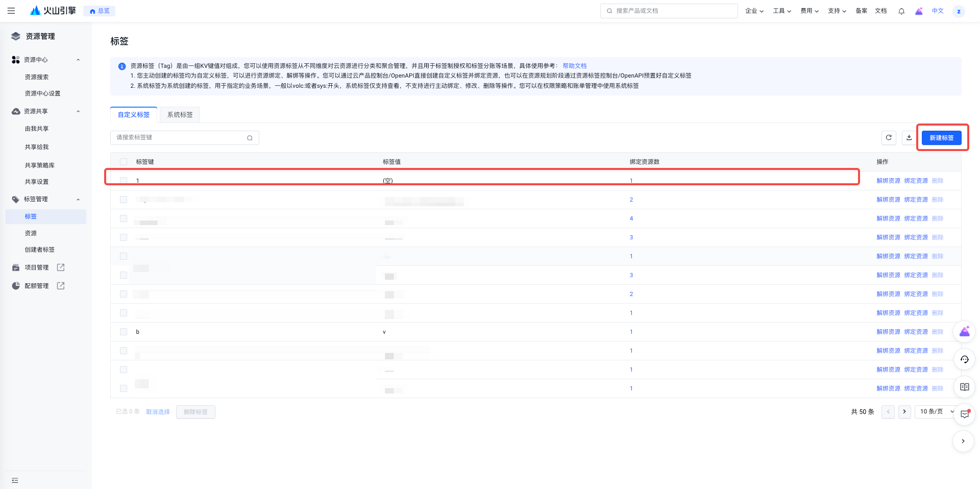The image size is (980, 489).
Task: Open the documentation book button
Action: tap(964, 387)
